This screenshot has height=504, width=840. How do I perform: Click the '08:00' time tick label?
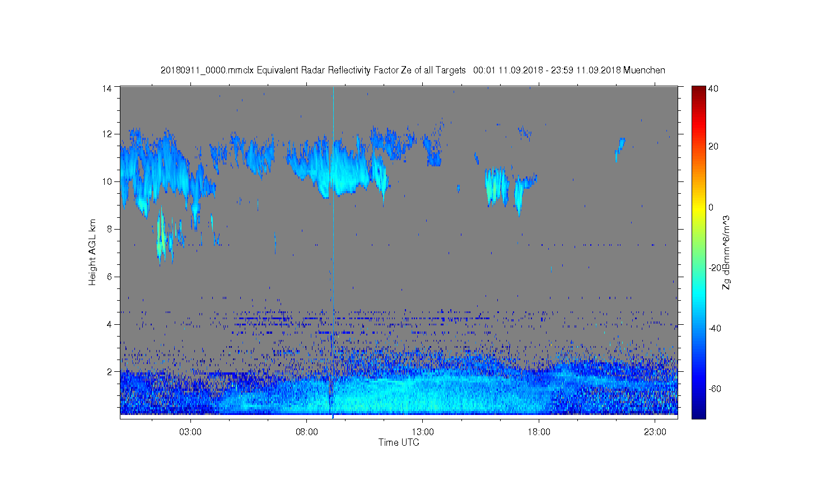(x=307, y=432)
